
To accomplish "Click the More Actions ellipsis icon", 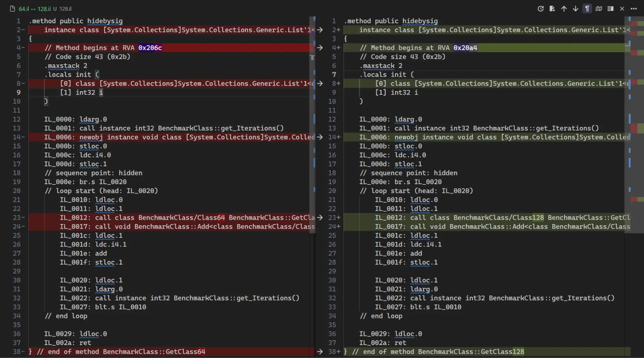I will coord(633,9).
